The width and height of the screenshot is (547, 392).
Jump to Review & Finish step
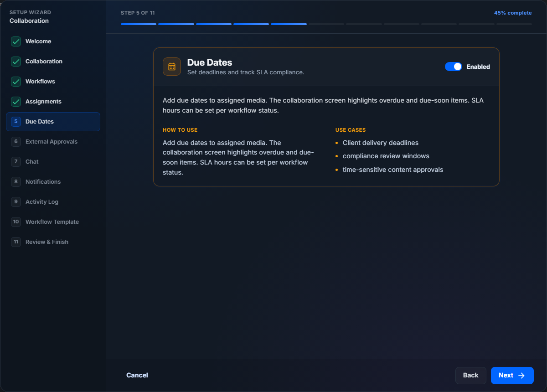point(53,242)
